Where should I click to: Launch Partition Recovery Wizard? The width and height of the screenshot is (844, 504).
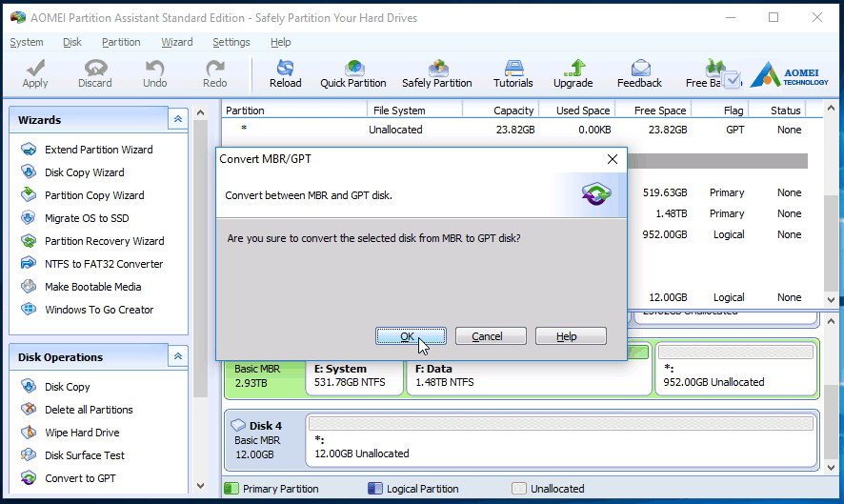[105, 241]
